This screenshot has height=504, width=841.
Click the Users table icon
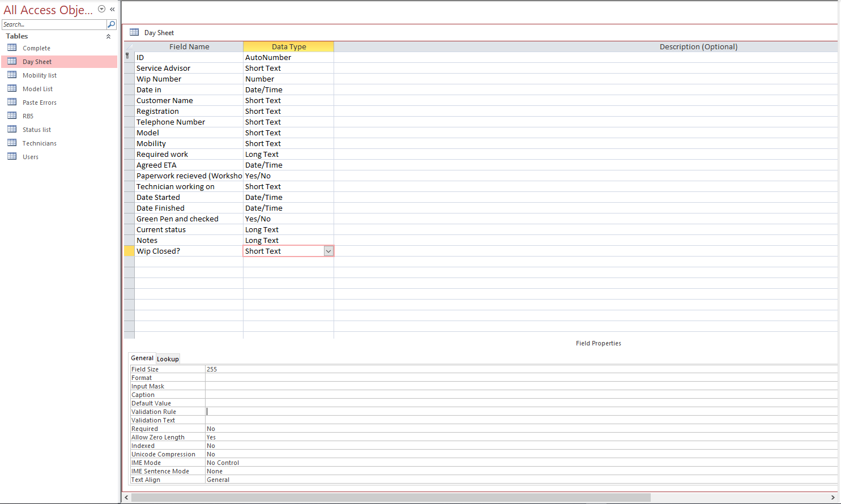pyautogui.click(x=12, y=156)
